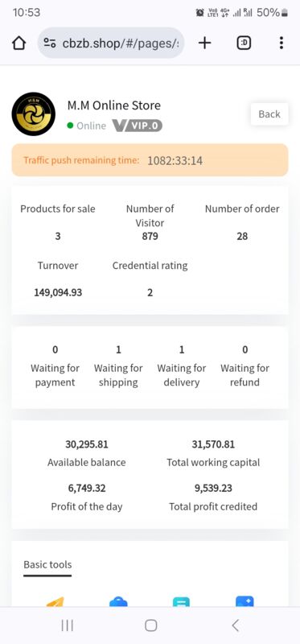Viewport: 300px width, 644px height.
Task: Tap the orange paper plane tool icon
Action: [55, 602]
